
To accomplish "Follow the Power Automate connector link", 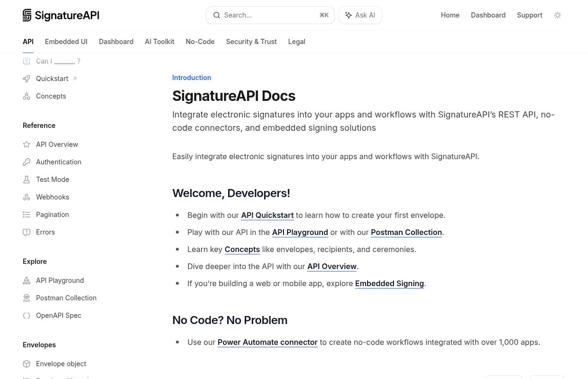I will (x=267, y=342).
